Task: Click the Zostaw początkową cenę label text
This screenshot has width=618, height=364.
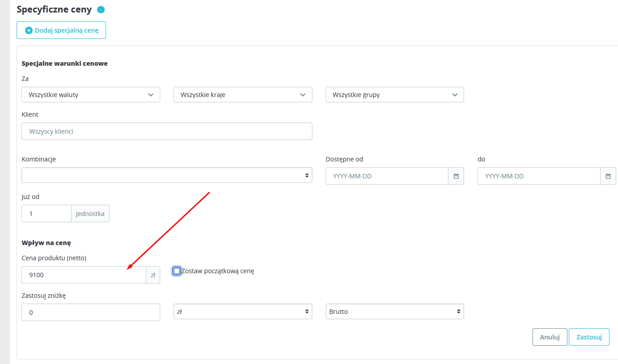Action: [218, 271]
